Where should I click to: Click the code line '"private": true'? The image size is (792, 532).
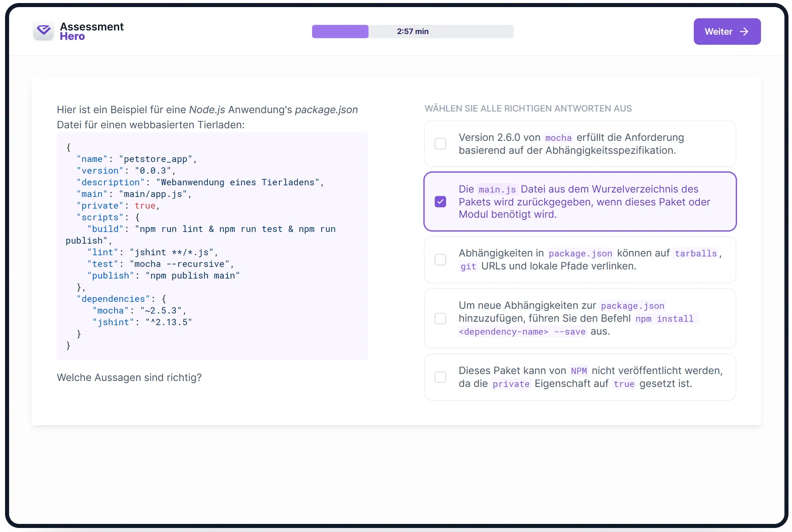point(118,205)
